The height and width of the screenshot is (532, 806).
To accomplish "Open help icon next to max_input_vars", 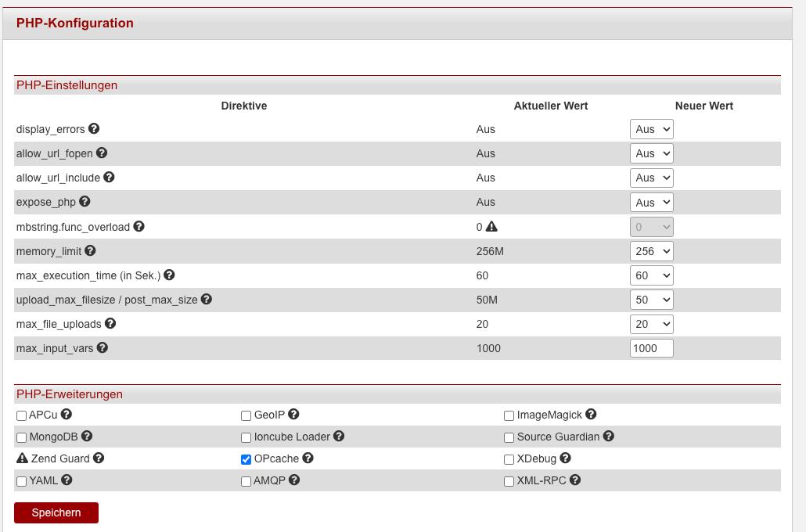I will (x=103, y=347).
